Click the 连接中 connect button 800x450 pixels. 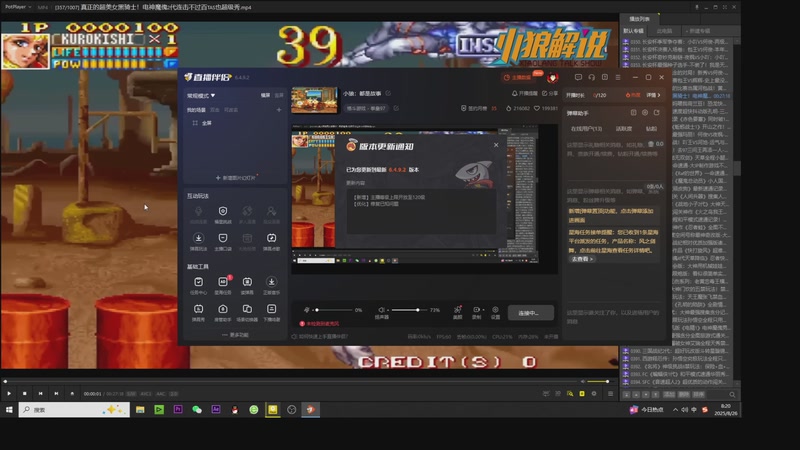[x=531, y=313]
